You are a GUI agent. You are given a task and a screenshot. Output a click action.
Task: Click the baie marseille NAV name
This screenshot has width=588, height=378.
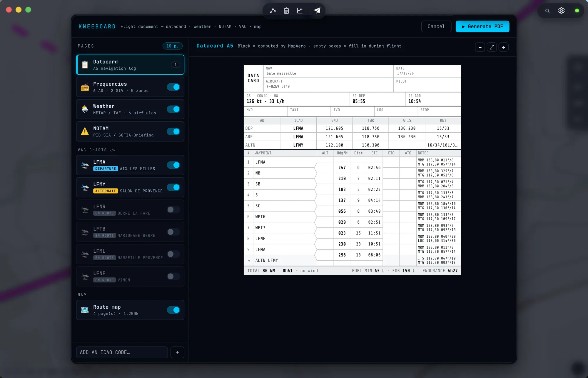pyautogui.click(x=281, y=74)
